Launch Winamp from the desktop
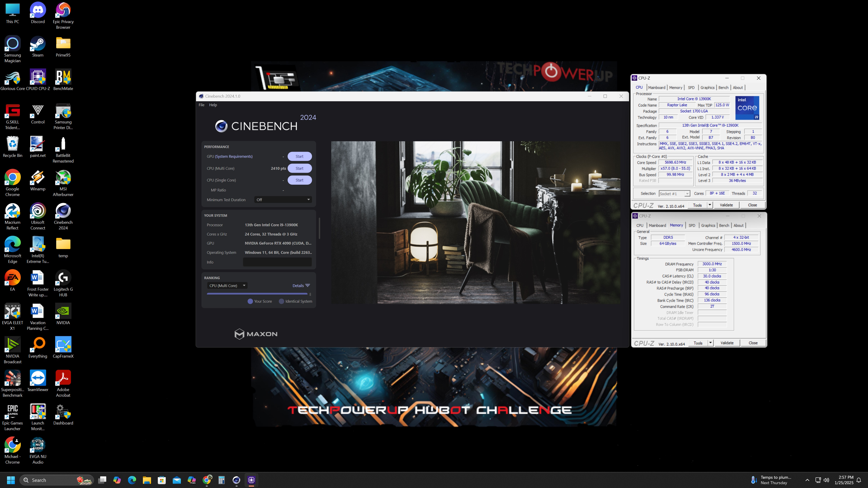 point(38,180)
